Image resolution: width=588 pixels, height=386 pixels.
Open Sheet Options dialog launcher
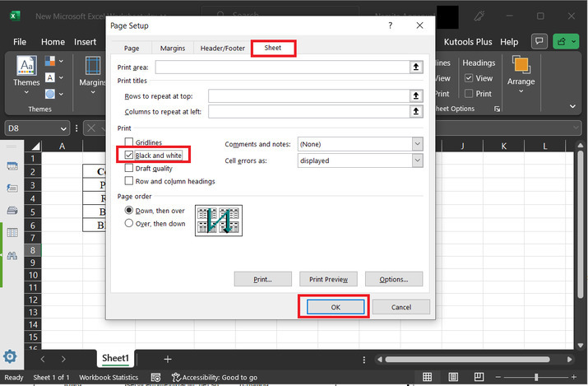pyautogui.click(x=497, y=109)
